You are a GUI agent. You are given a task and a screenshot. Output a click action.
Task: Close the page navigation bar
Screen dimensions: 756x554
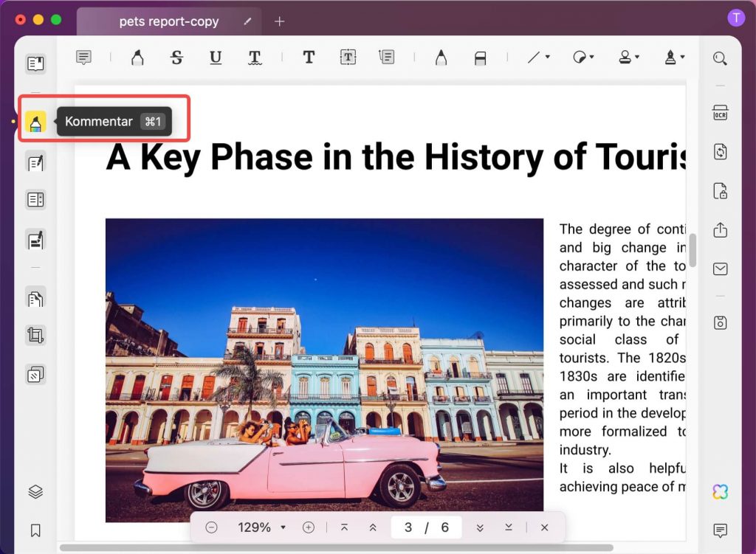coord(544,527)
